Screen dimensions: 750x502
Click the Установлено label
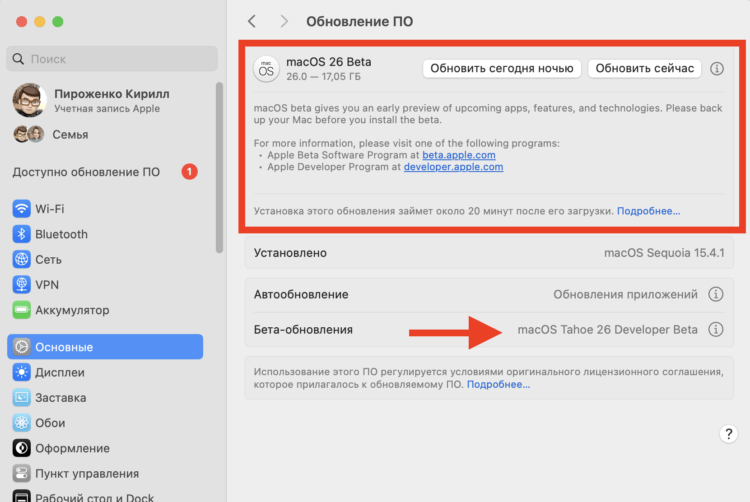coord(290,253)
